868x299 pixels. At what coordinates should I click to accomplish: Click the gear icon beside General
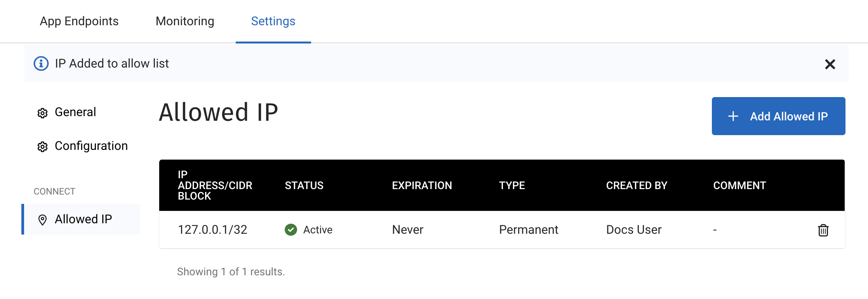(43, 112)
